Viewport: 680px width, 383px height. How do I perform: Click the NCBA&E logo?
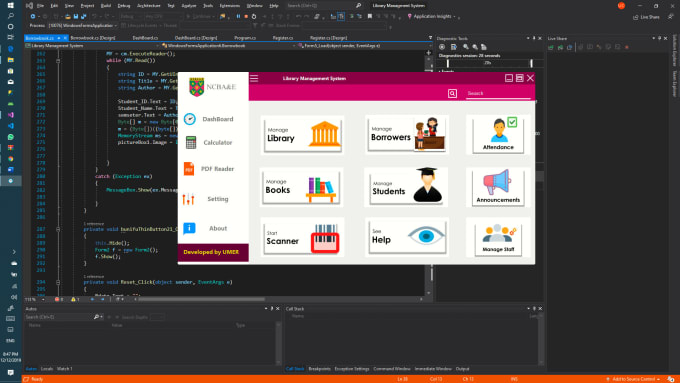212,87
